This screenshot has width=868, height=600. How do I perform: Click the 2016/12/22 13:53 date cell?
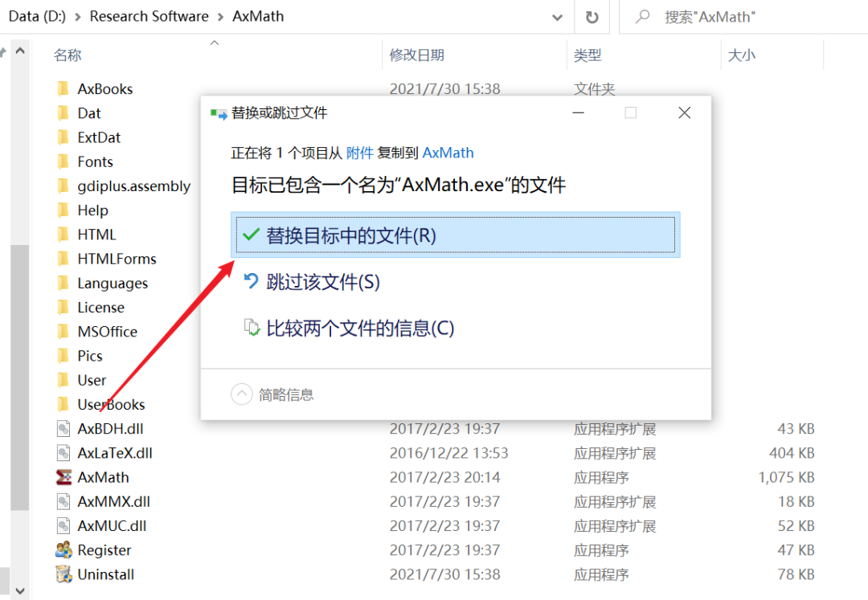(x=449, y=453)
